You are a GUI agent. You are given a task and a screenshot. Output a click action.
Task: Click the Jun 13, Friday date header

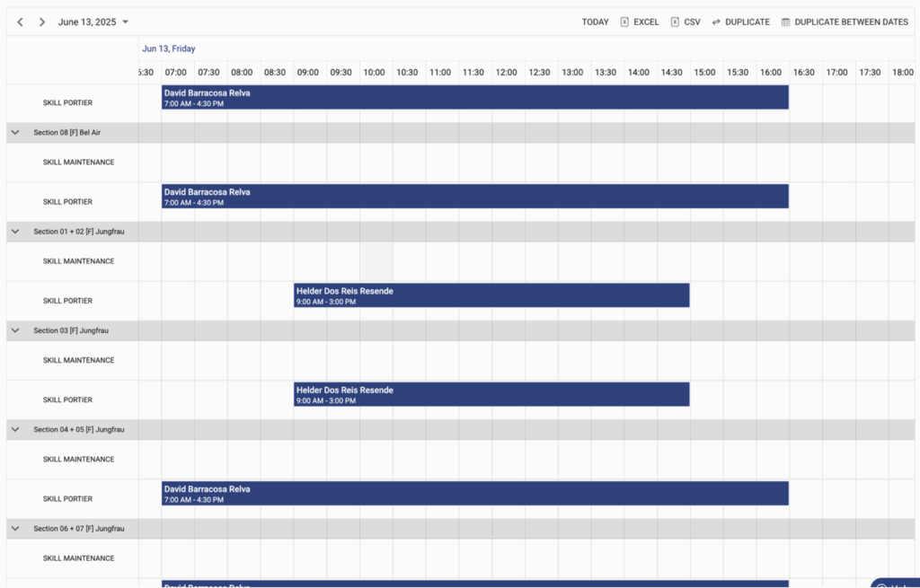[x=169, y=48]
